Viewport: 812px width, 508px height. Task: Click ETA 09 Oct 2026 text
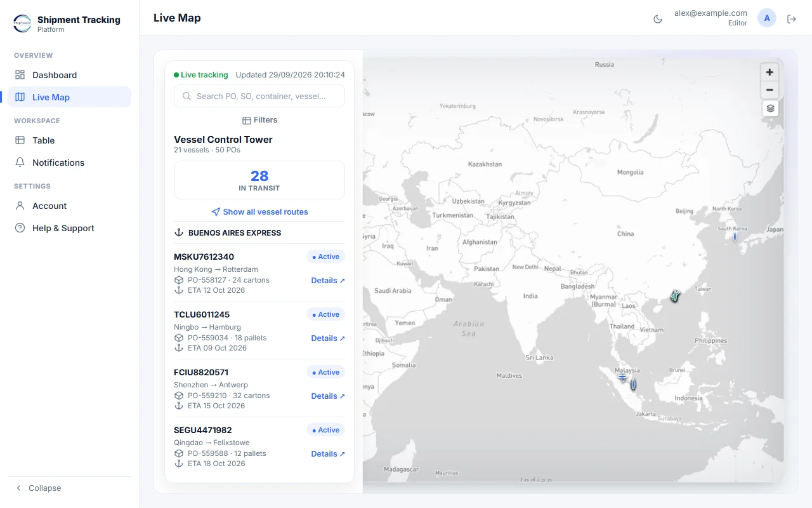pyautogui.click(x=217, y=348)
